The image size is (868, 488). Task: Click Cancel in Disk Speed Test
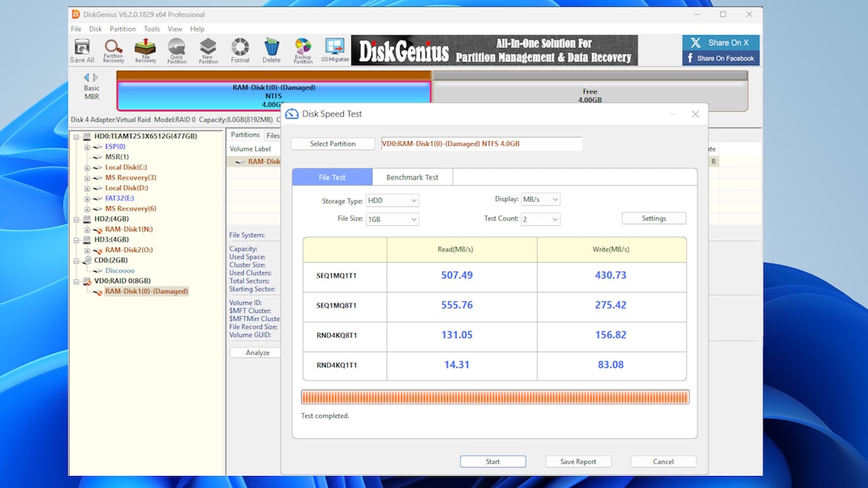coord(663,462)
